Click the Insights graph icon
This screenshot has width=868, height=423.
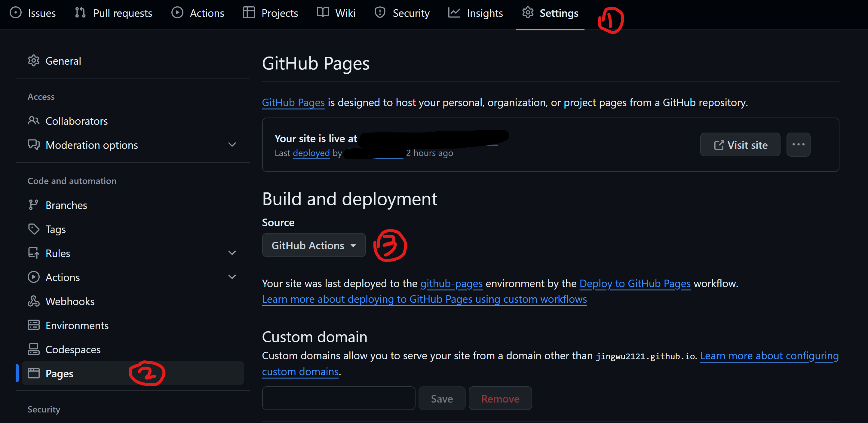click(x=454, y=13)
